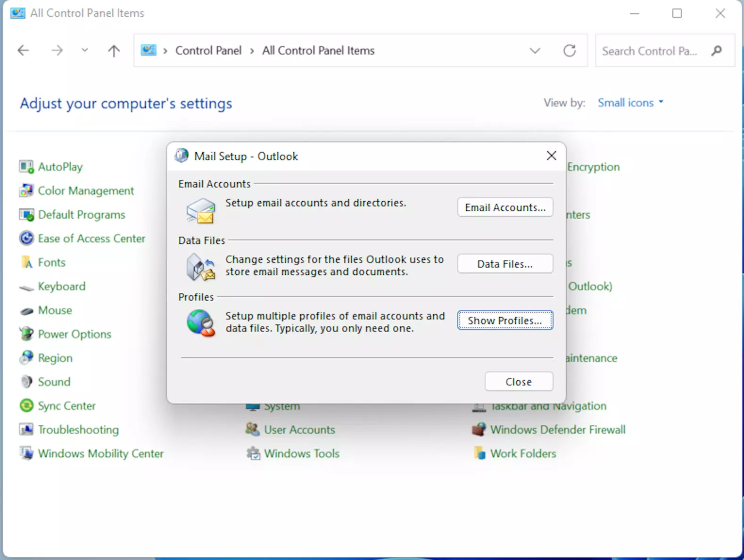Viewport: 744px width, 560px height.
Task: Open Default Programs icon
Action: coord(26,214)
